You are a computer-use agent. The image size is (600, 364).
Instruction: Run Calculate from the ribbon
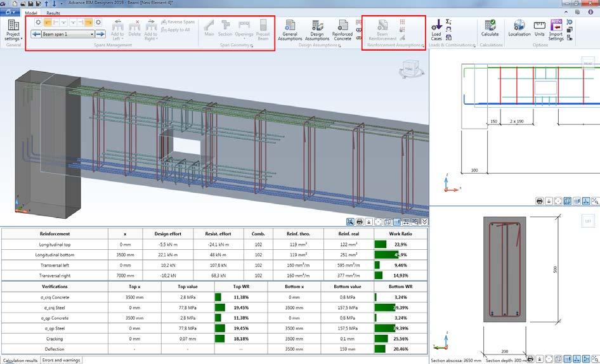(490, 29)
